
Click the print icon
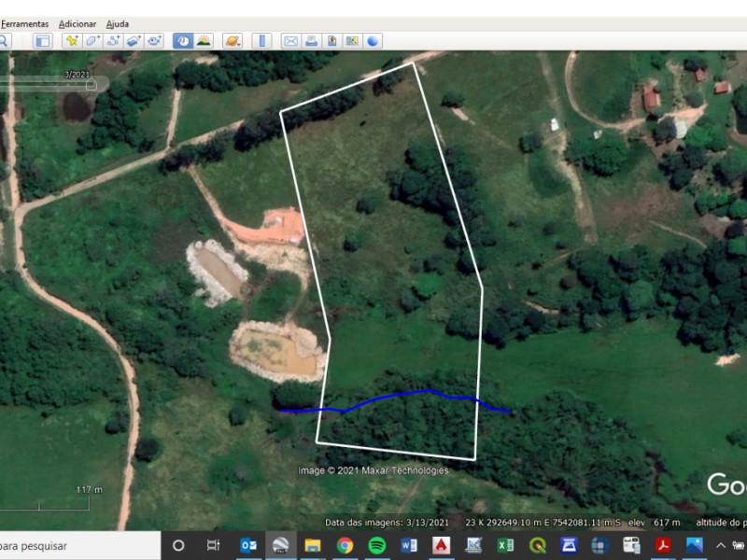[312, 41]
